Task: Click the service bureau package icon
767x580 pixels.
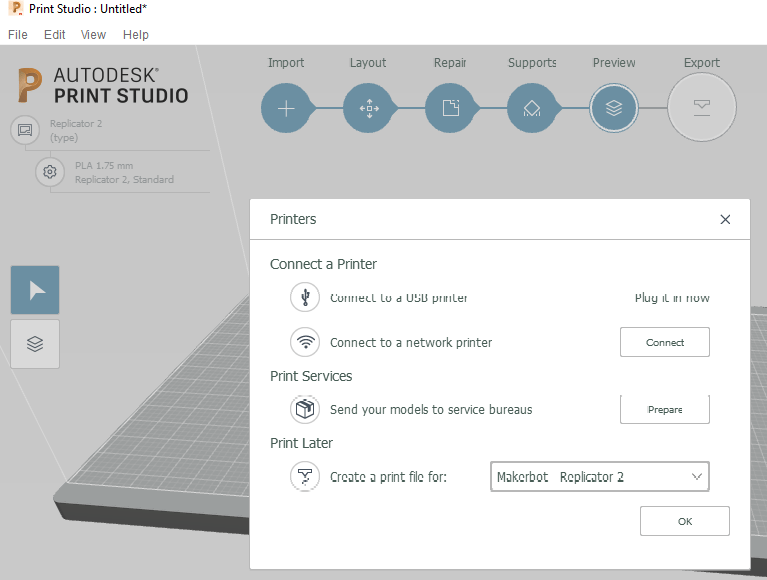Action: pos(304,409)
